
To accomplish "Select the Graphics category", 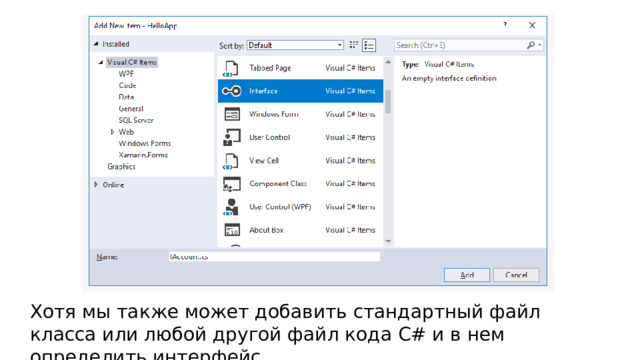I will (121, 167).
